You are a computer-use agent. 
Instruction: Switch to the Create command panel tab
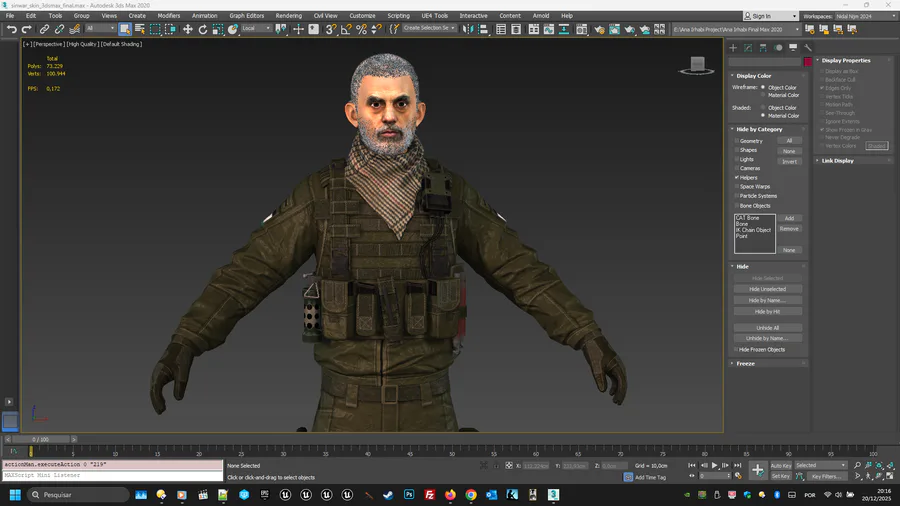(x=733, y=48)
